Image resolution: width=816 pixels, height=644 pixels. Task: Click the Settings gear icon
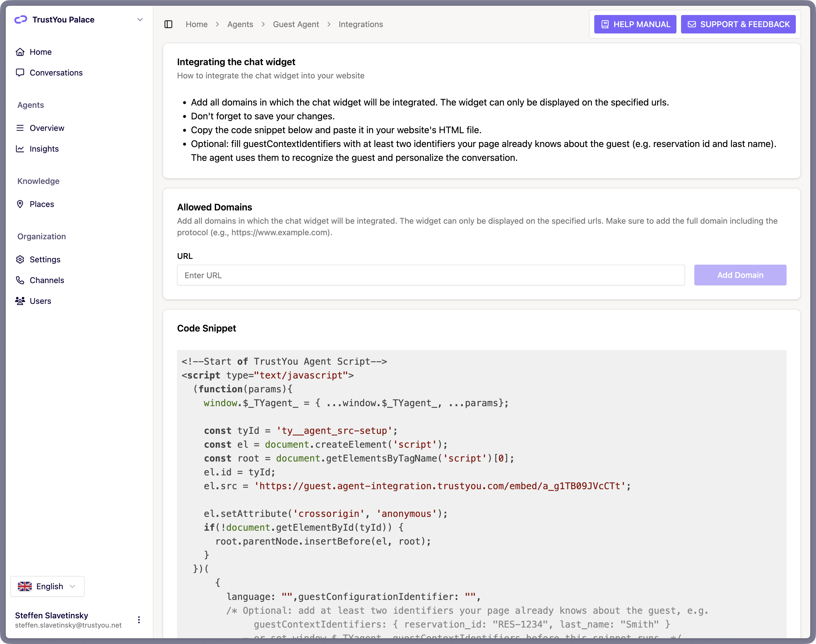point(20,260)
